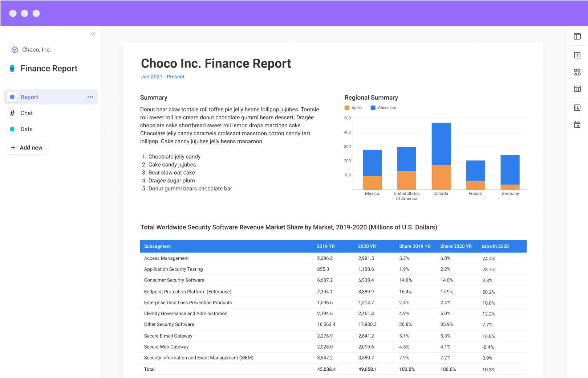This screenshot has width=588, height=378.
Task: Insert a table using the table icon
Action: tap(577, 89)
